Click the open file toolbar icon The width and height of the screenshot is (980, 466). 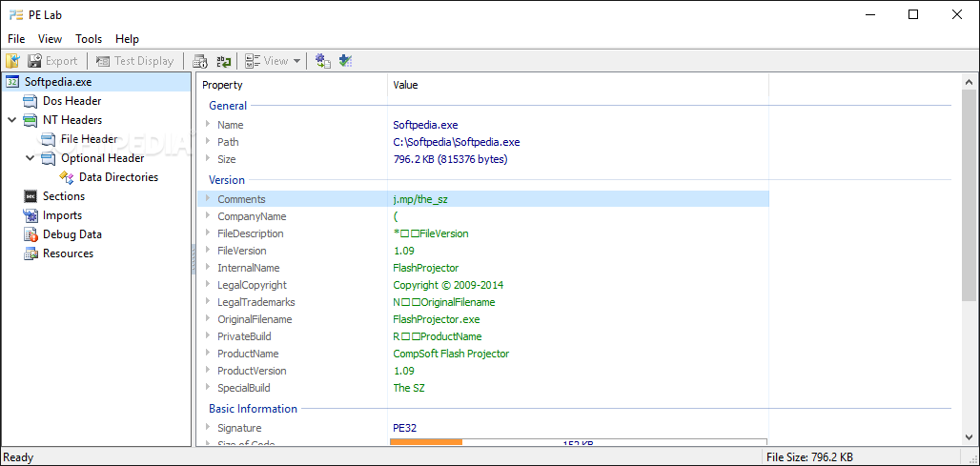13,61
